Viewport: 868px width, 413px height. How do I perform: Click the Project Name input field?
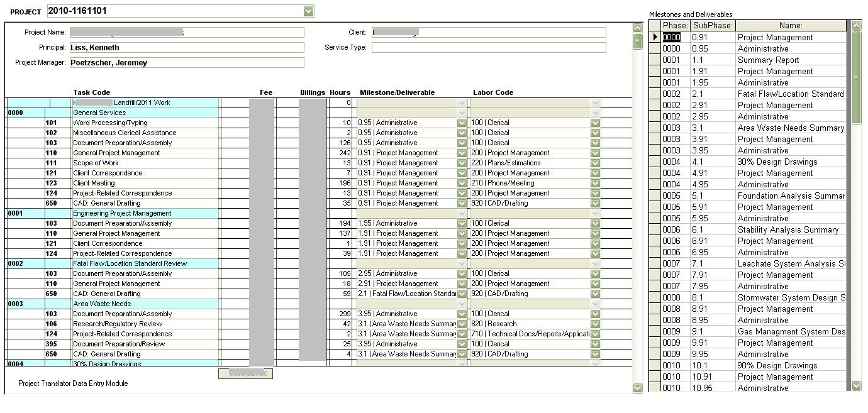click(x=186, y=32)
